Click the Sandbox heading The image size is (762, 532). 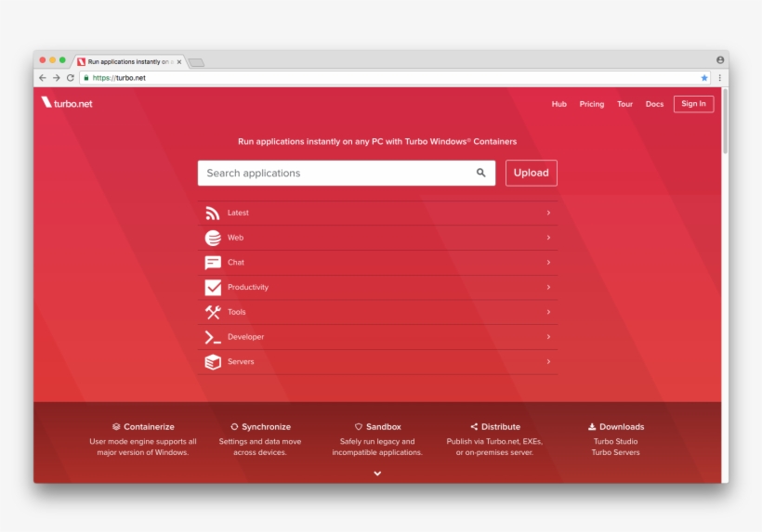tap(384, 427)
